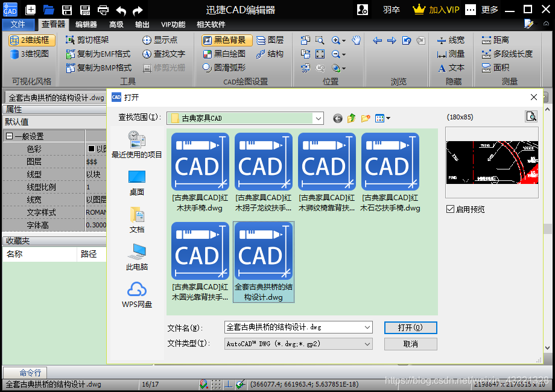Image resolution: width=555 pixels, height=392 pixels.
Task: Click the 打开(O) open button
Action: [x=411, y=327]
